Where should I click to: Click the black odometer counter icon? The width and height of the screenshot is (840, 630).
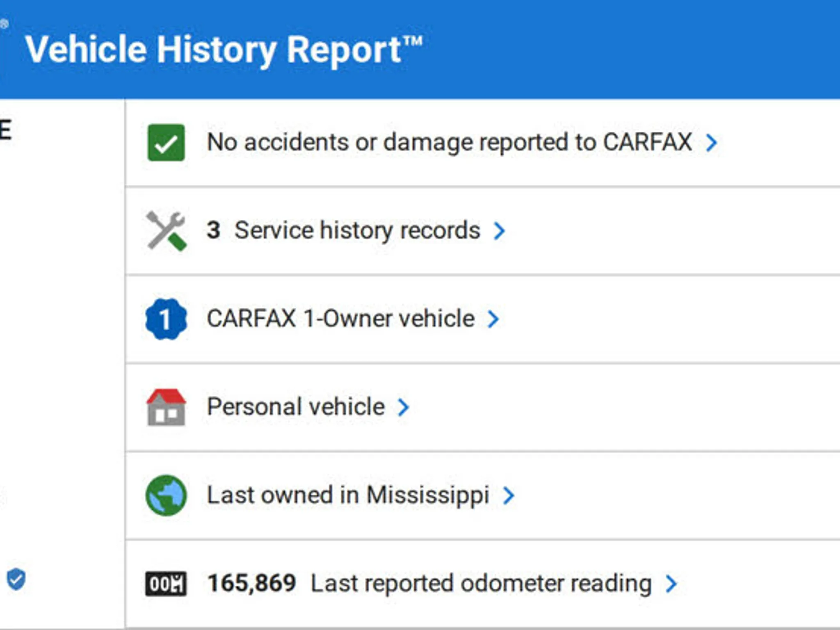coord(166,583)
